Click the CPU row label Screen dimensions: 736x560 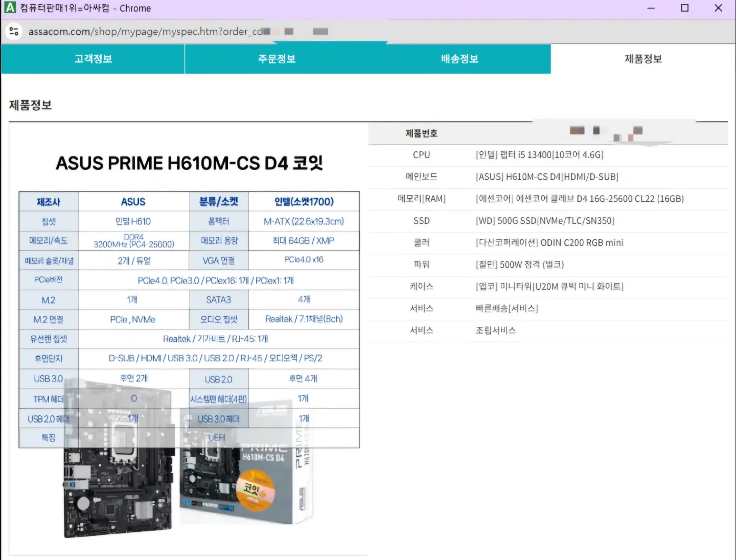(x=422, y=155)
